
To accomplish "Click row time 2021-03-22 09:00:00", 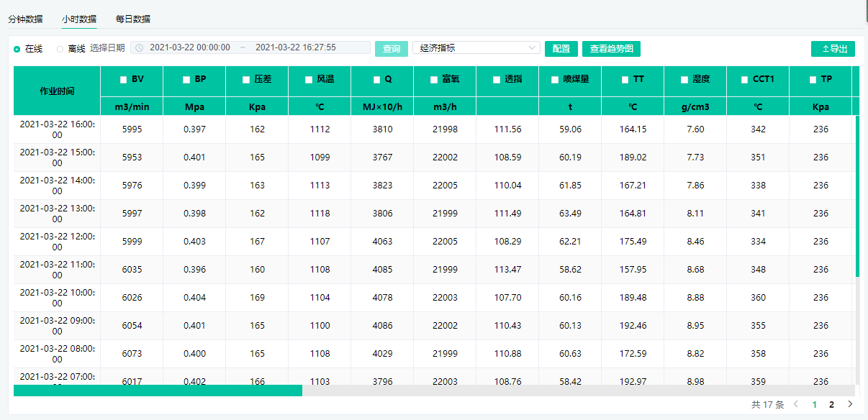I will tap(57, 326).
